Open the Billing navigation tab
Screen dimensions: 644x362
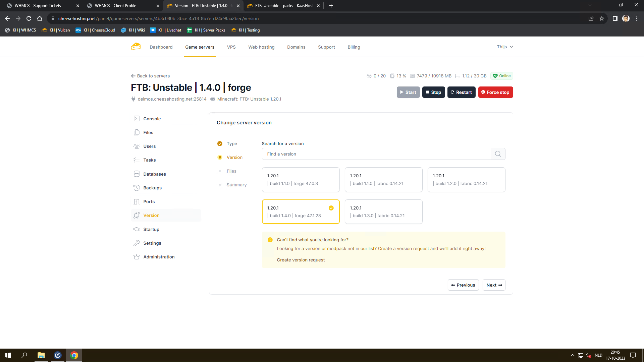[354, 47]
